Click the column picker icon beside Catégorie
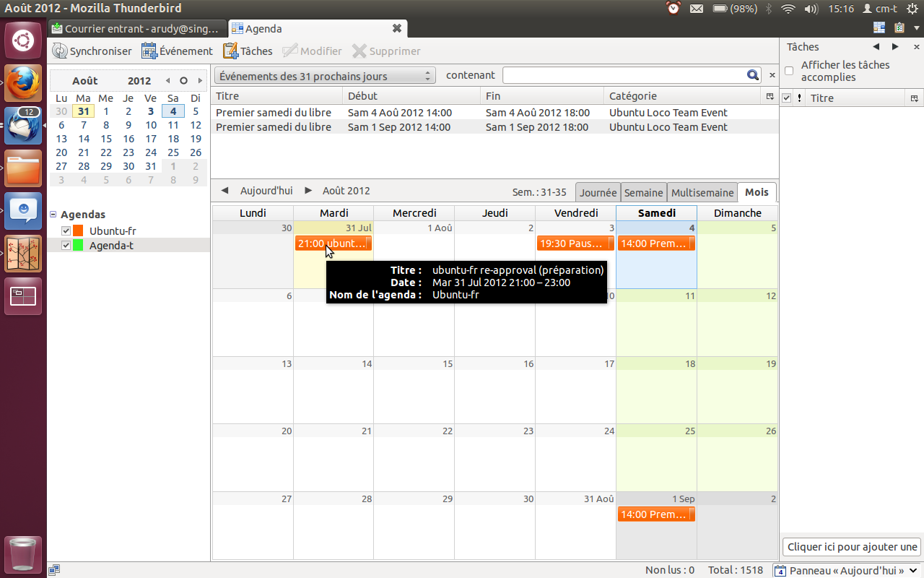The image size is (924, 578). [770, 96]
